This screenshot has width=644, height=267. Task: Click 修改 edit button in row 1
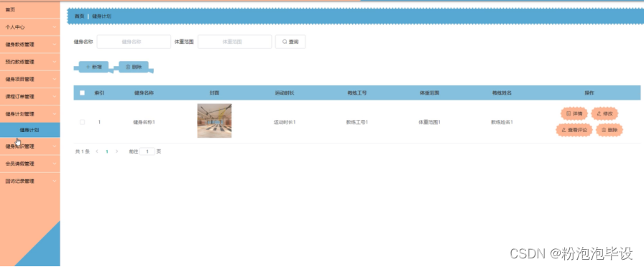pos(604,113)
